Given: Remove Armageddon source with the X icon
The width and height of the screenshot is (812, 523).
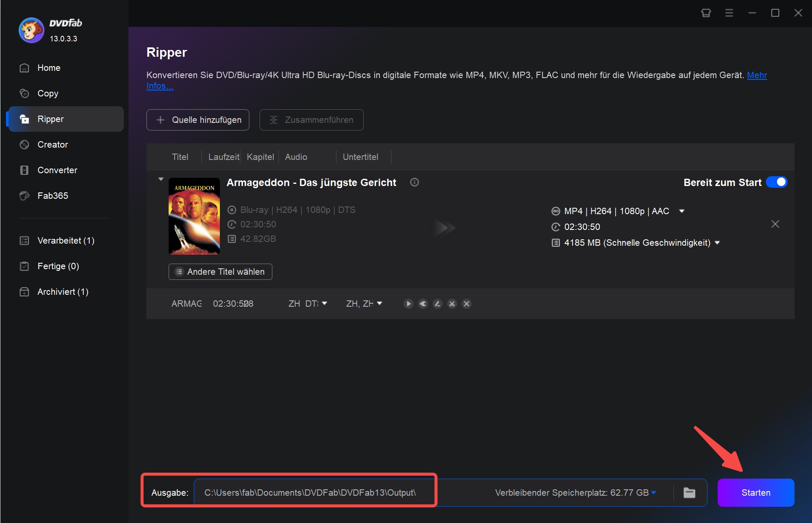Looking at the screenshot, I should click(775, 224).
